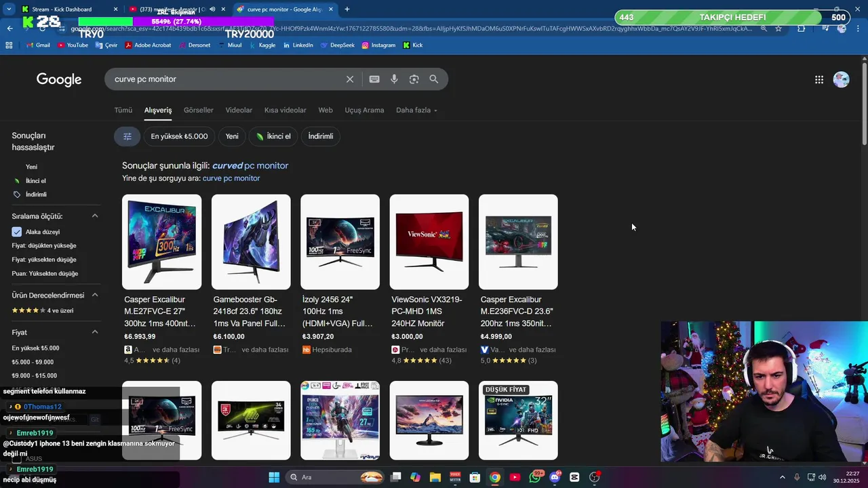Switch to the Görseller tab

click(x=199, y=110)
